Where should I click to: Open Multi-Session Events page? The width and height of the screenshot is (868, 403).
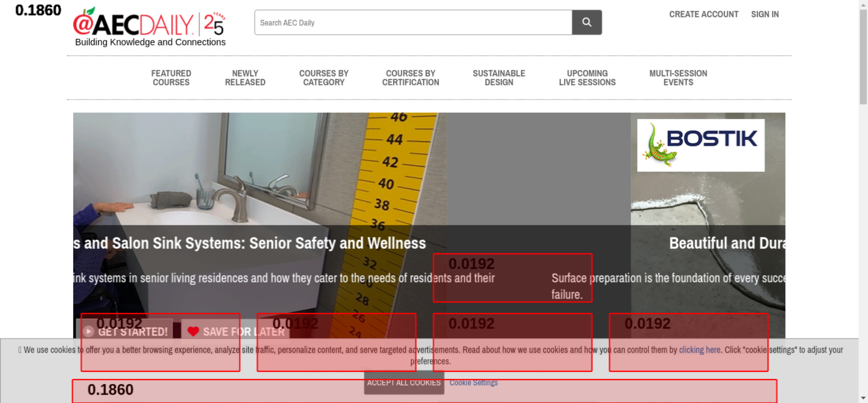tap(678, 78)
